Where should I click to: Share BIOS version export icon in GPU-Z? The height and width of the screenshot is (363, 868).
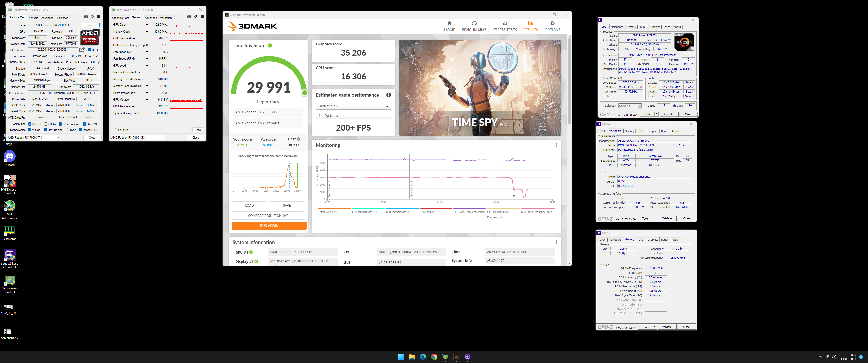tap(82, 49)
